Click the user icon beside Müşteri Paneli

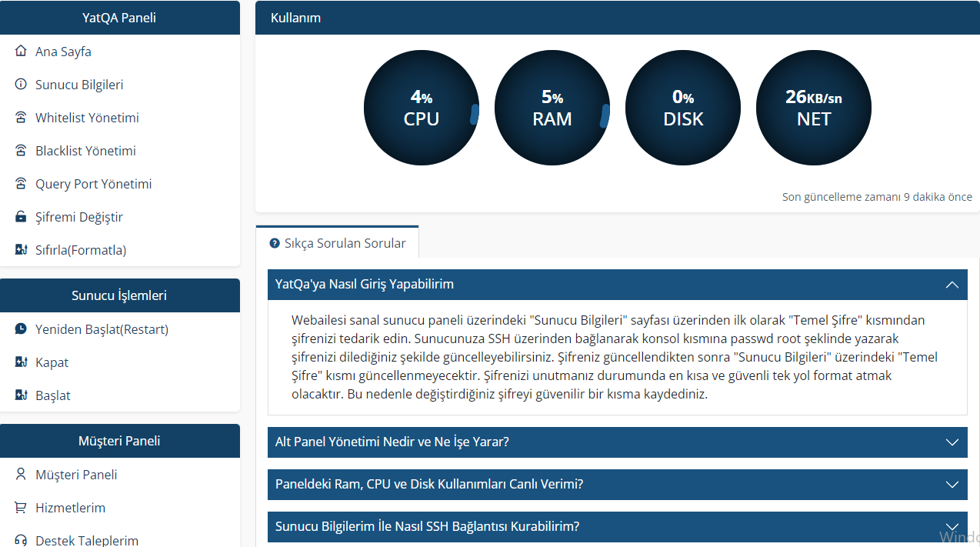click(21, 475)
